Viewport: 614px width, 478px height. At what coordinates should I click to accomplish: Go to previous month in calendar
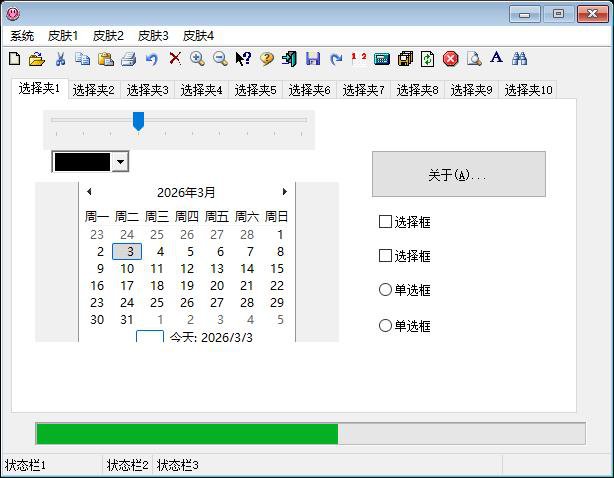tap(89, 192)
